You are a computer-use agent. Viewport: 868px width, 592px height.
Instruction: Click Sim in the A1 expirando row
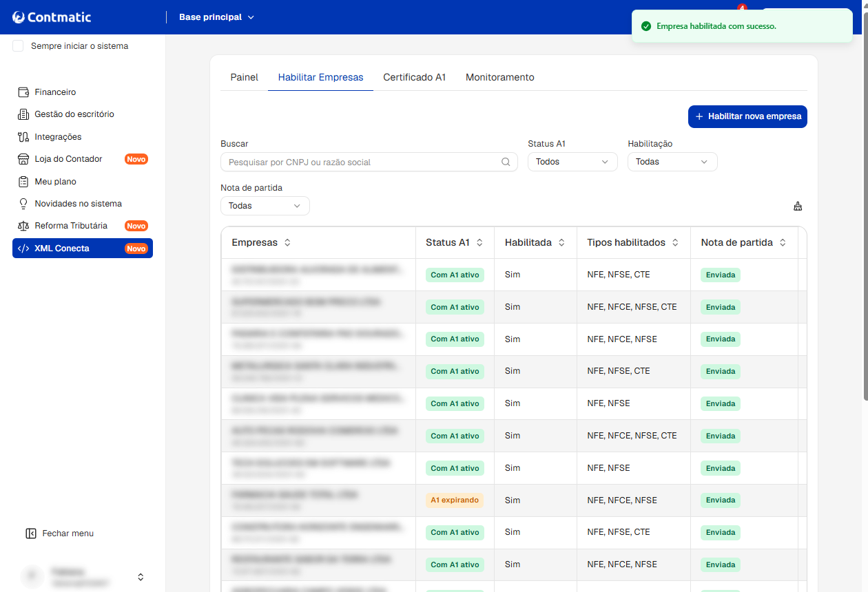[x=513, y=500]
